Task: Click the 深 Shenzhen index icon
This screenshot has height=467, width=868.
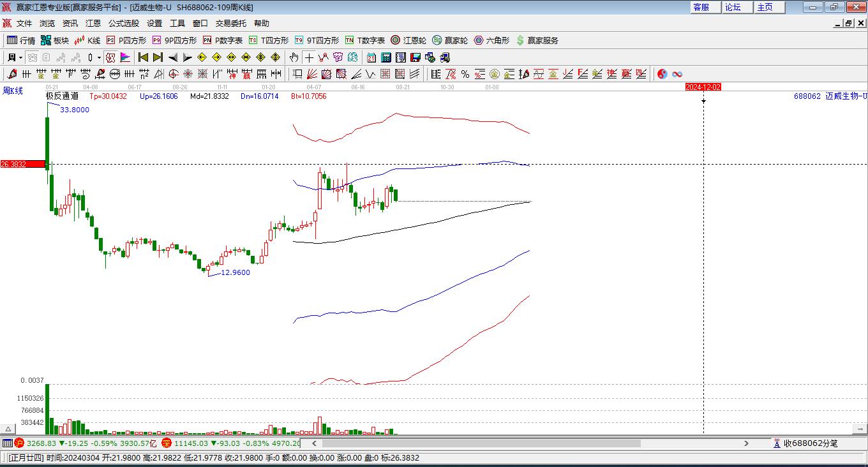Action: (x=167, y=443)
